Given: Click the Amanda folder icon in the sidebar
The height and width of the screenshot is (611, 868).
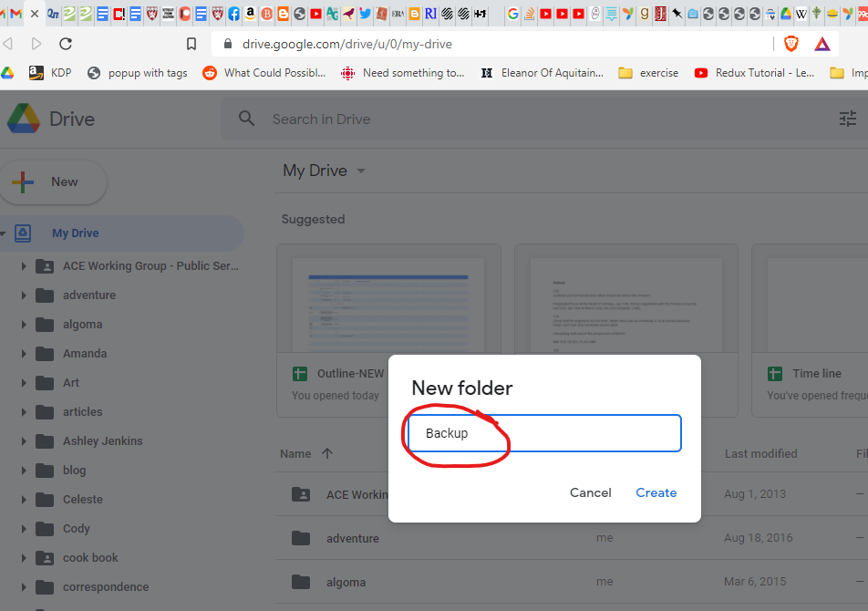Looking at the screenshot, I should coord(45,354).
